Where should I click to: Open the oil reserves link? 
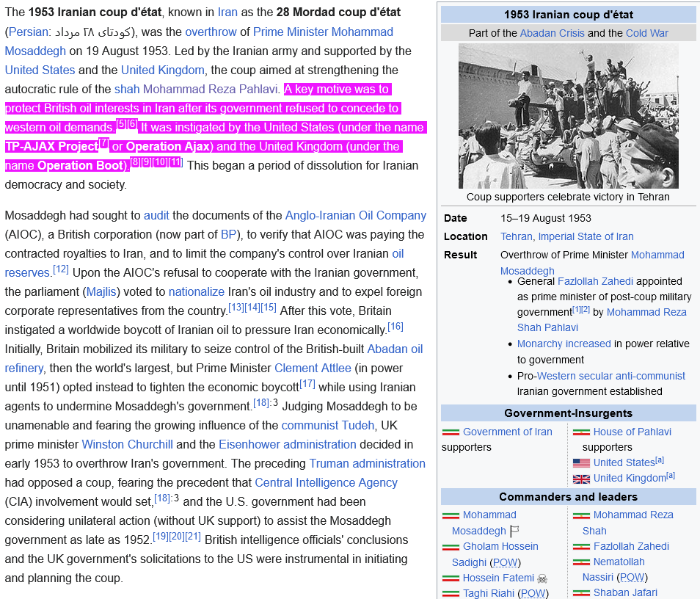point(398,254)
